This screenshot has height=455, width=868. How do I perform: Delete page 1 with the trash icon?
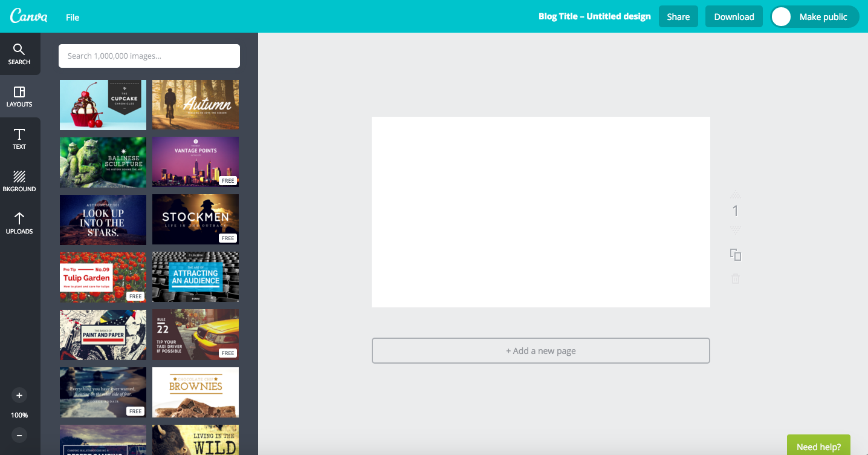(x=735, y=278)
